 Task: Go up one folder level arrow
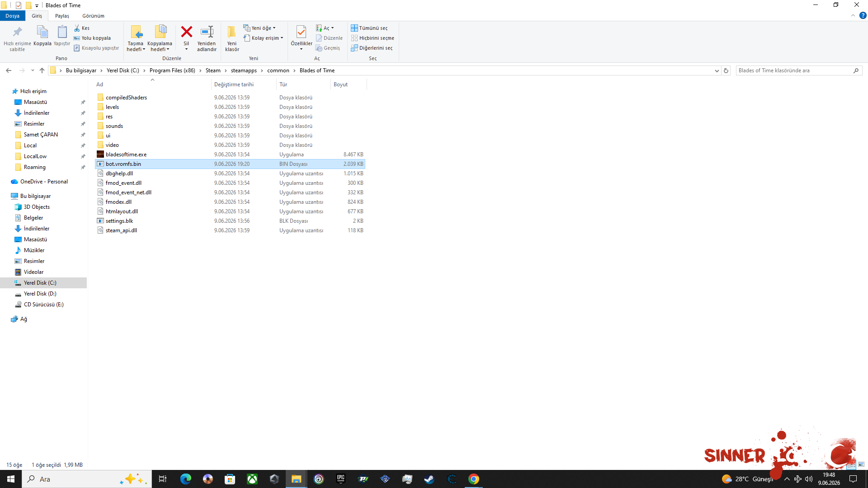pyautogui.click(x=42, y=70)
